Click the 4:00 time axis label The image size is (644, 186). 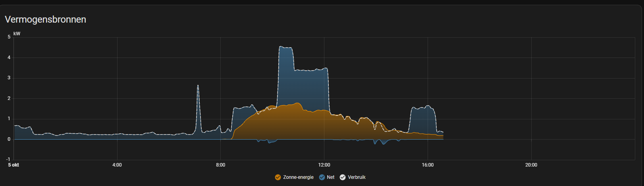tap(117, 165)
